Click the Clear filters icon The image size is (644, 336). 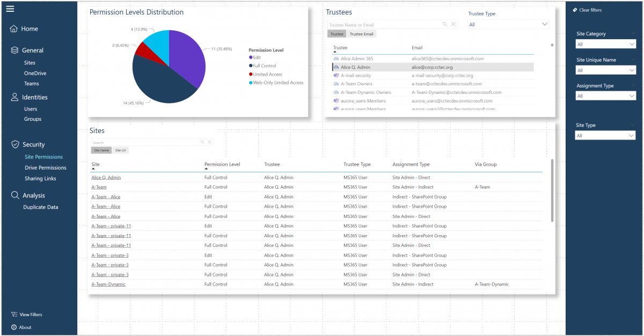[x=575, y=10]
